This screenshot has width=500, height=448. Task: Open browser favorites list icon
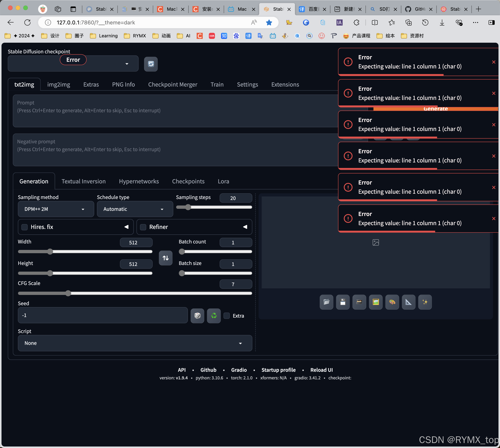(392, 23)
